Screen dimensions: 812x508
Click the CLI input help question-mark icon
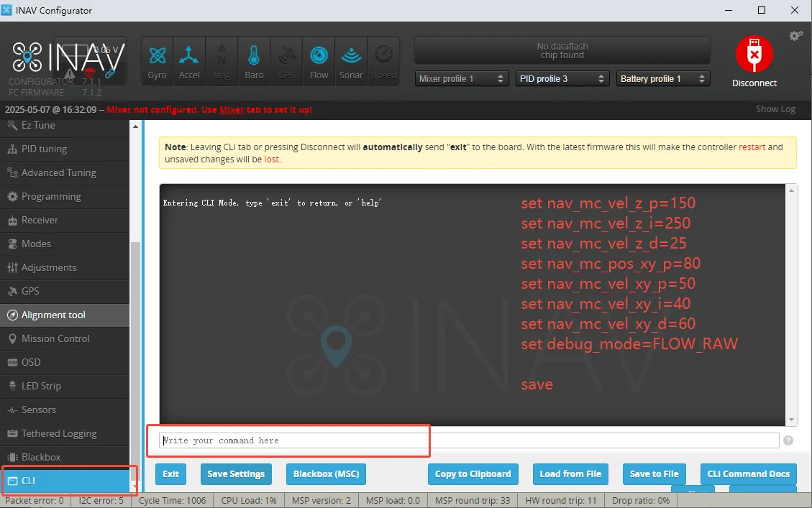point(788,440)
